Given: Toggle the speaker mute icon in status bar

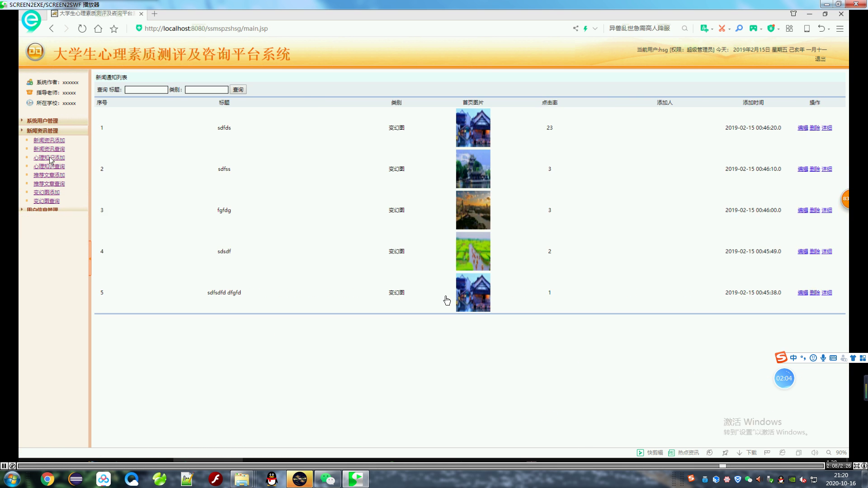Looking at the screenshot, I should tap(814, 452).
